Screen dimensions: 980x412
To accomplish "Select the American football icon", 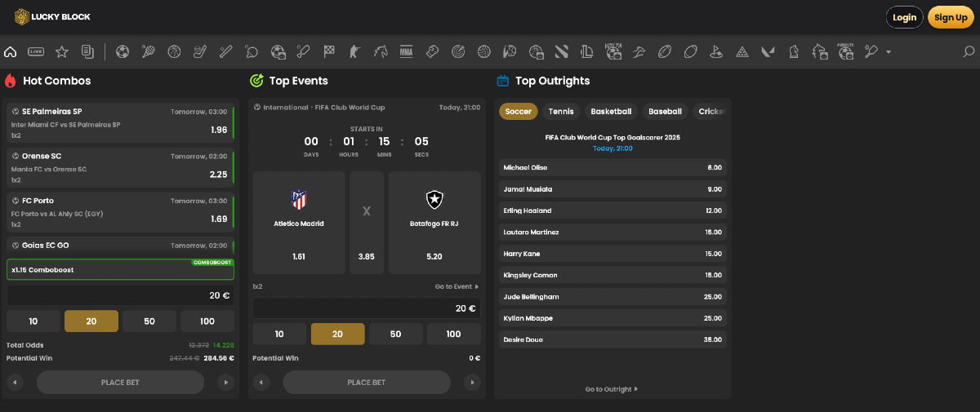I will click(665, 52).
